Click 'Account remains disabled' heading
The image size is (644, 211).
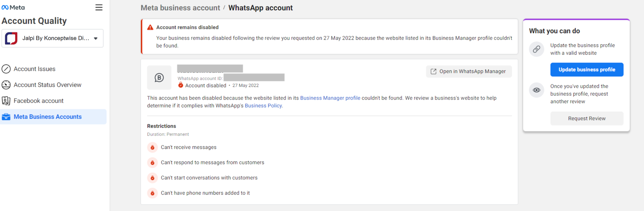pos(187,27)
